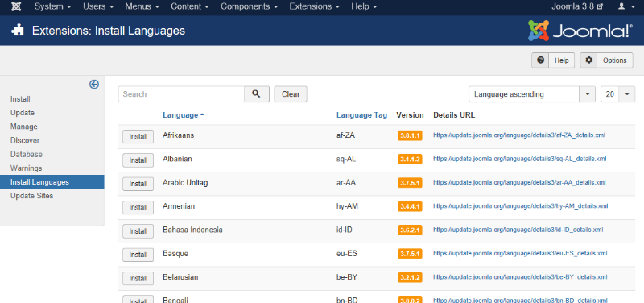Open the Components menu
Screen dimensions: 644x303
pyautogui.click(x=250, y=6)
